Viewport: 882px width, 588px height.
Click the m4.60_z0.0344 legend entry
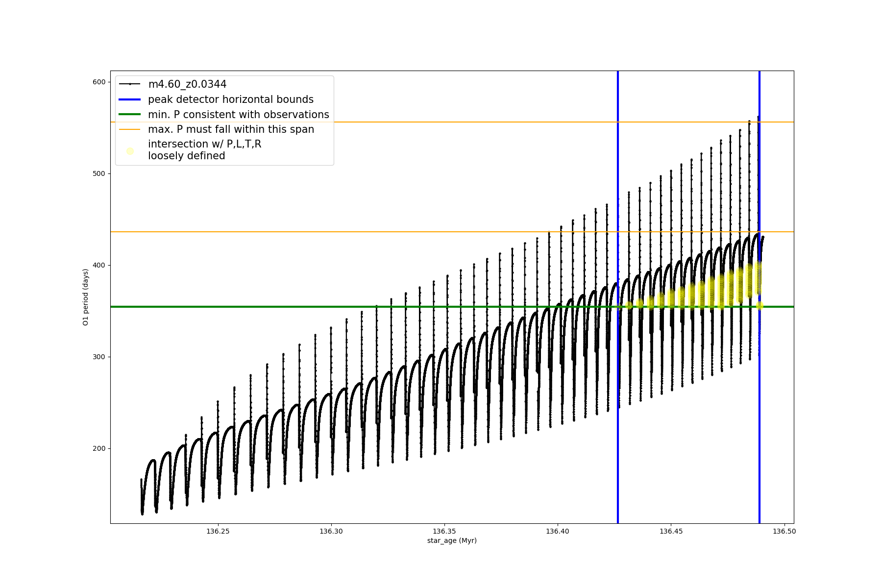click(187, 84)
